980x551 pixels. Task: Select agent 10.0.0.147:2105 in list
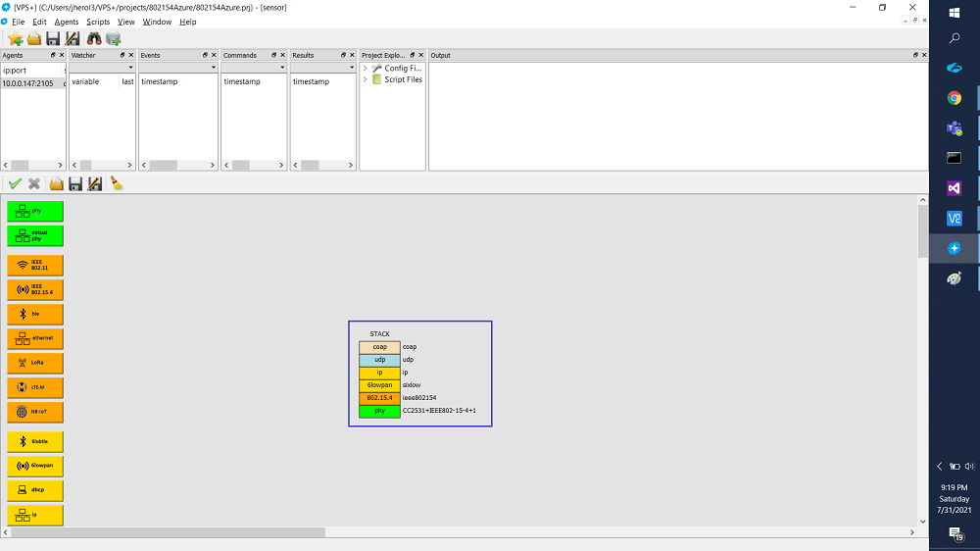tap(29, 83)
